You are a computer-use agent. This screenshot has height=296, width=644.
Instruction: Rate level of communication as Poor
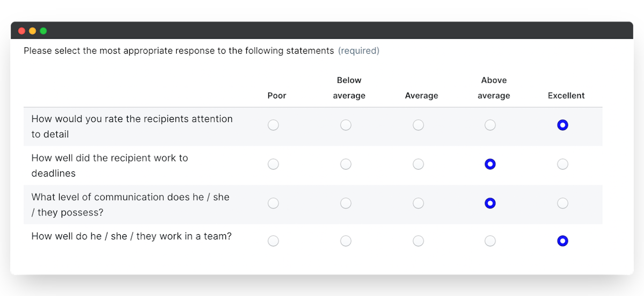coord(273,203)
